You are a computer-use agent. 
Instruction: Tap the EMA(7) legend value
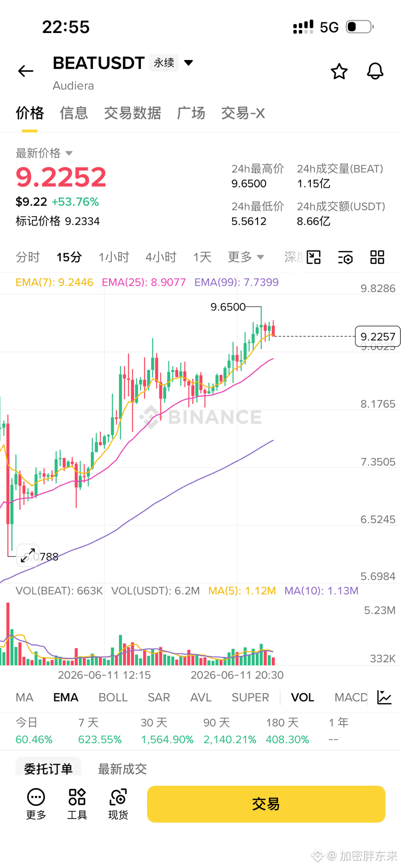click(54, 282)
